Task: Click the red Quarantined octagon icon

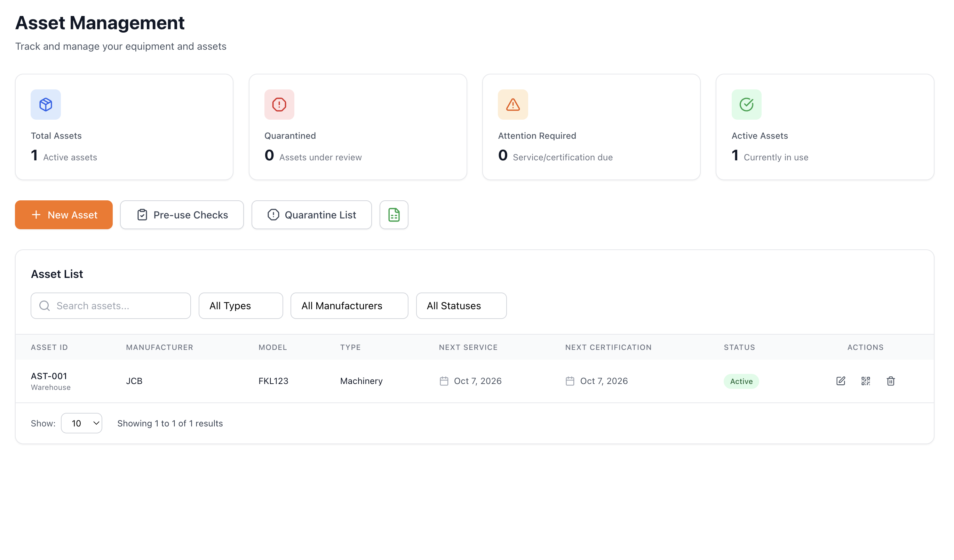Action: (279, 104)
